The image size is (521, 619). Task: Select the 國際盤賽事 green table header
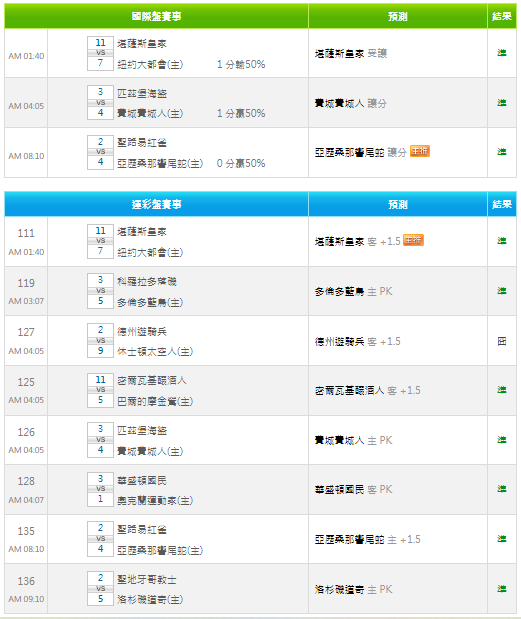pos(156,16)
